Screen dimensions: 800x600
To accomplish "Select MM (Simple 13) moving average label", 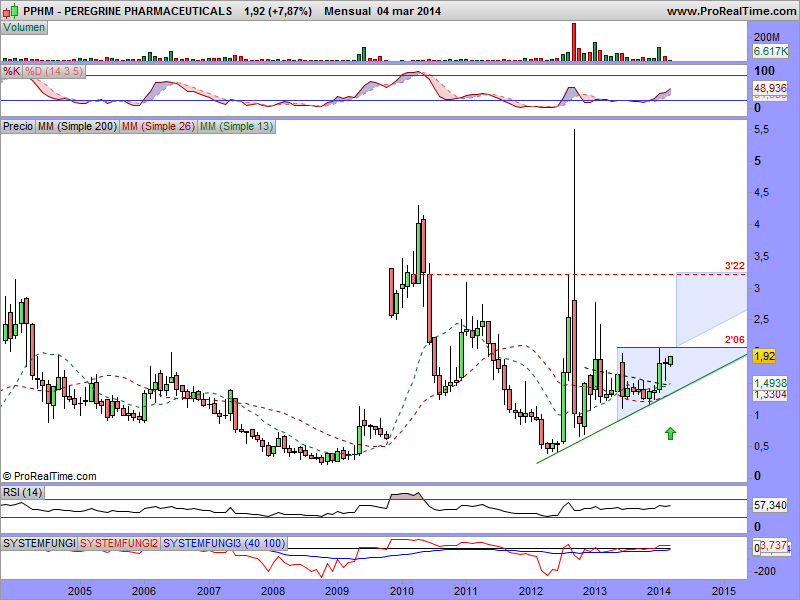I will pos(236,126).
